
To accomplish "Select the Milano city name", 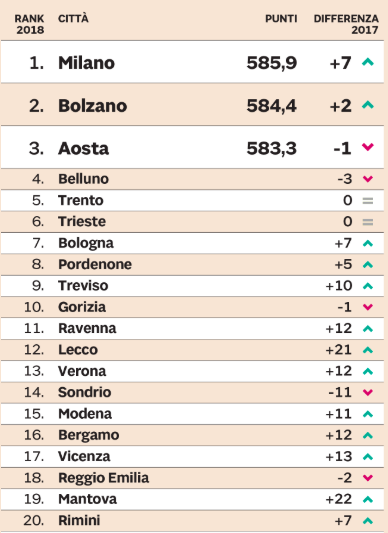I will [x=86, y=63].
